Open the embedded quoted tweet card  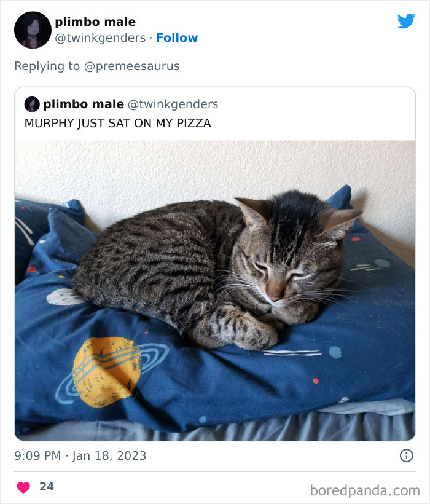215,264
